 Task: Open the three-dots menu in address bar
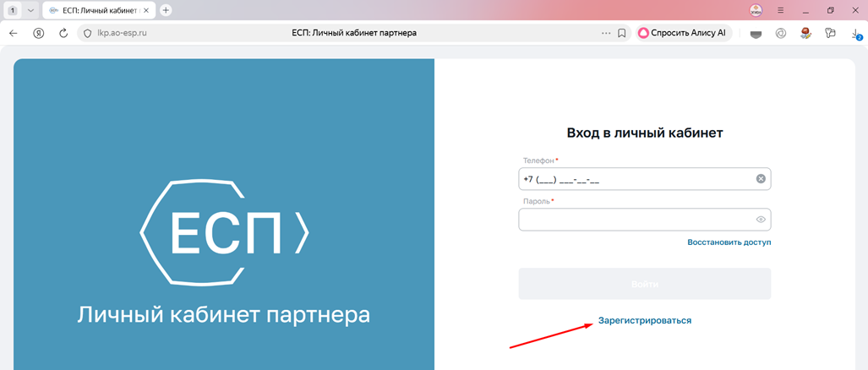606,33
